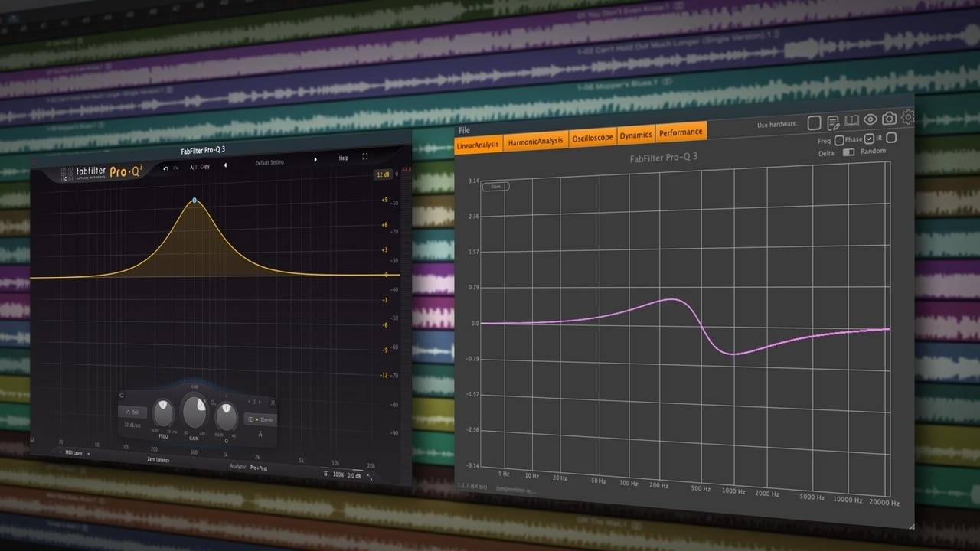Open the notes editor icon in Plugin Doctor

[x=832, y=122]
